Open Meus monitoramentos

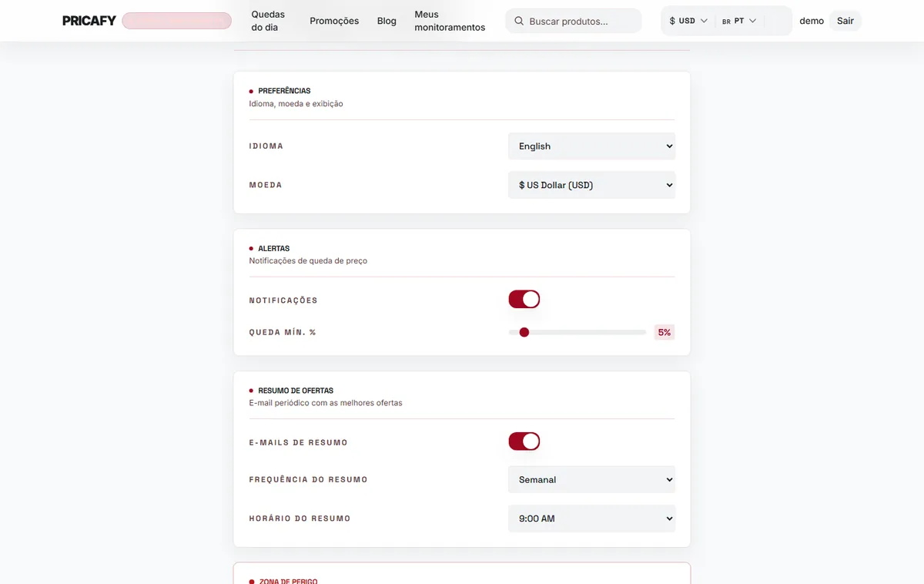point(450,21)
